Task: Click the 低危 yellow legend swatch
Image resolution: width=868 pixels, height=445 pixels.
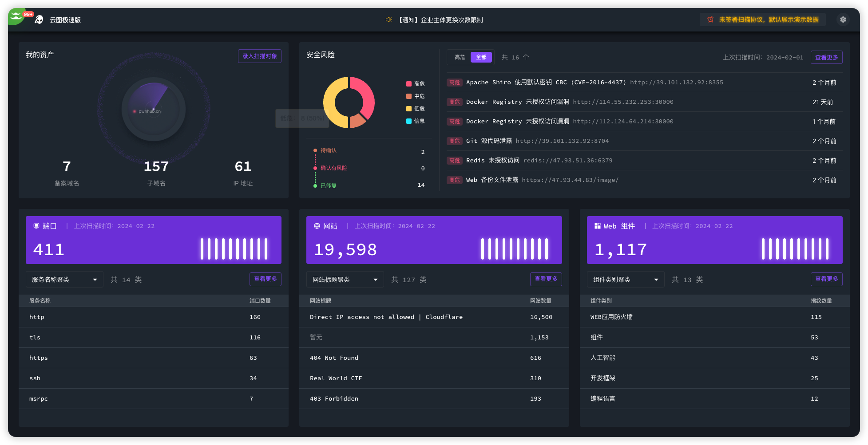Action: [409, 109]
